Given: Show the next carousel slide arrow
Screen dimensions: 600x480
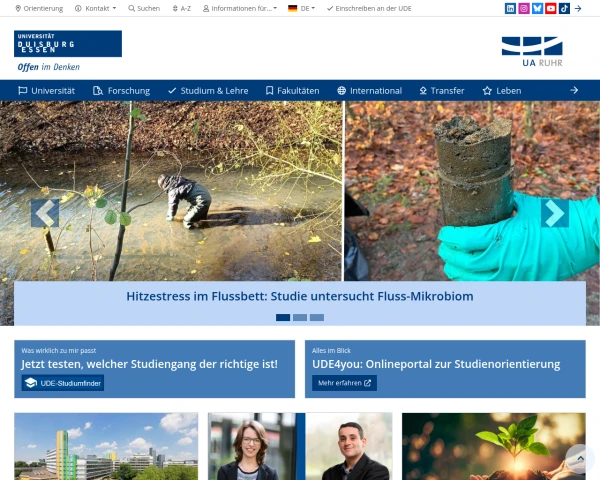Looking at the screenshot, I should click(x=554, y=213).
